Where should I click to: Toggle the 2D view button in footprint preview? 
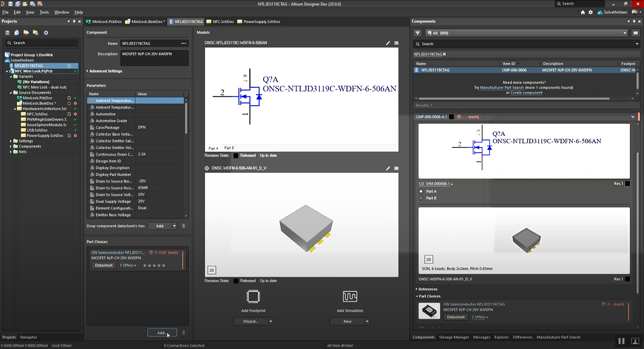tap(212, 270)
